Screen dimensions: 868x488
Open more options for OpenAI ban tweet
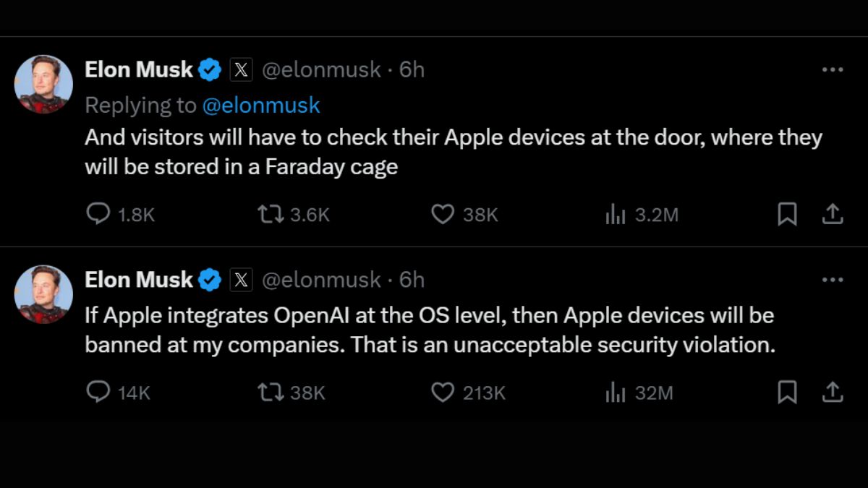pos(833,280)
